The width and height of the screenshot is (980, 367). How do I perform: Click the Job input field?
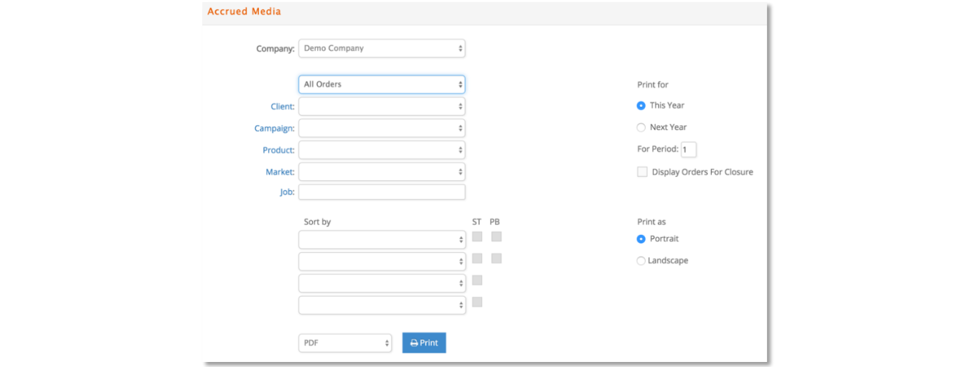(x=382, y=192)
